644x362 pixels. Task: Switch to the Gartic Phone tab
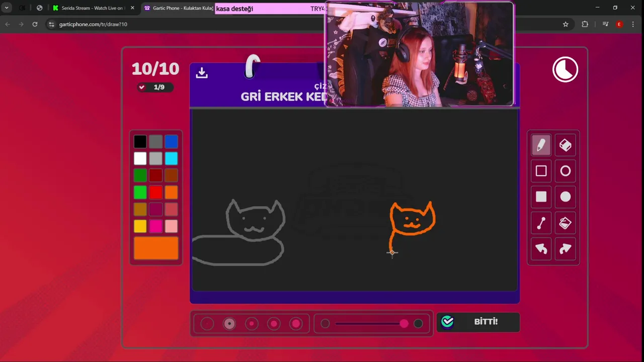pos(179,8)
